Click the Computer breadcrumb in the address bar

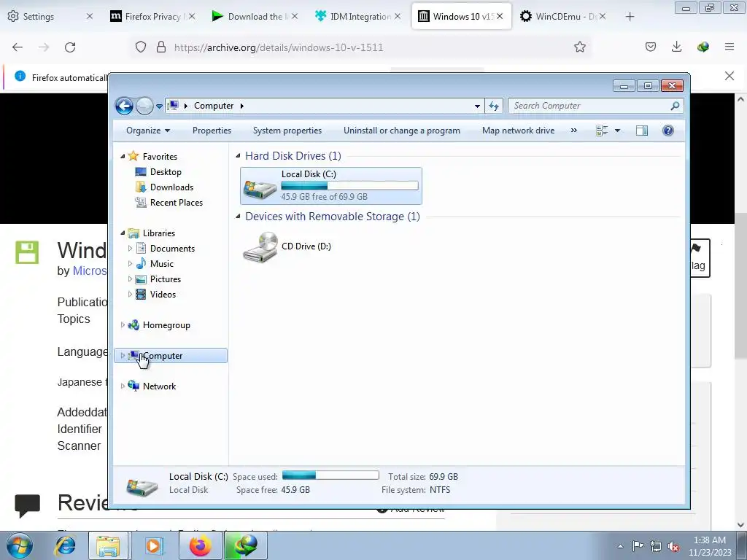pyautogui.click(x=214, y=106)
